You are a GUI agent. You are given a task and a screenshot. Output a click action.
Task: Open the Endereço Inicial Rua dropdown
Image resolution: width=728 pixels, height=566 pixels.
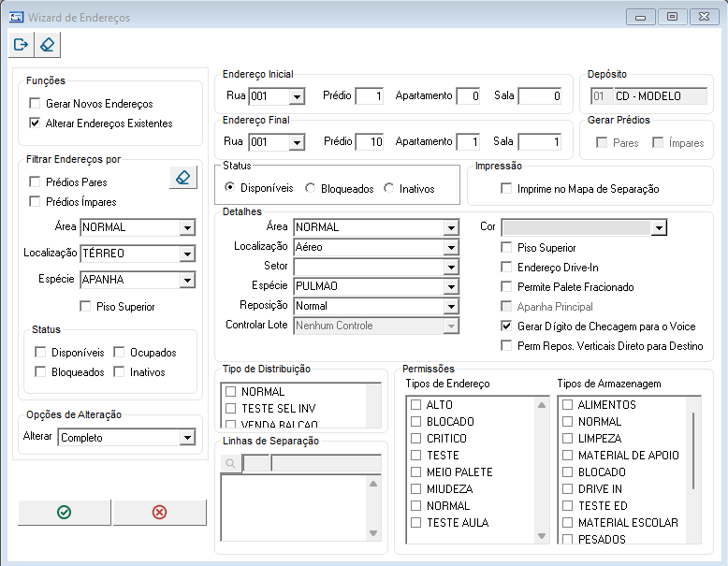[x=297, y=96]
